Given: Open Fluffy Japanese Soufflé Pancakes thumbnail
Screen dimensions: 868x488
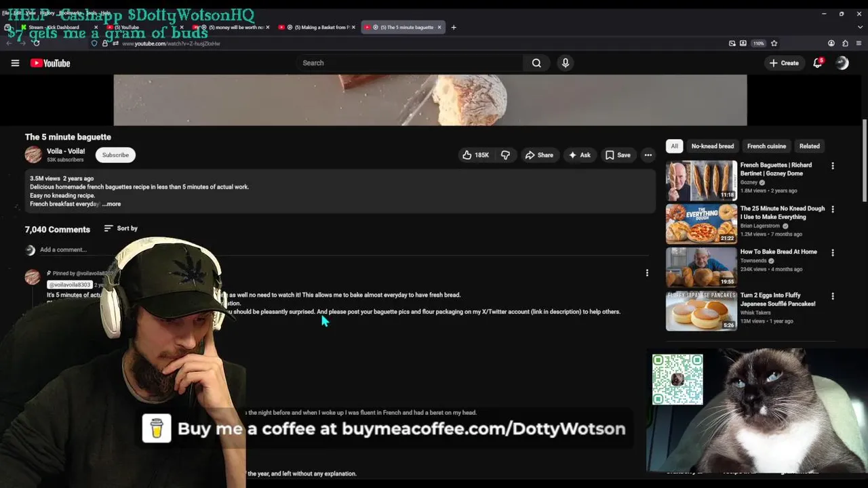Looking at the screenshot, I should pyautogui.click(x=701, y=310).
